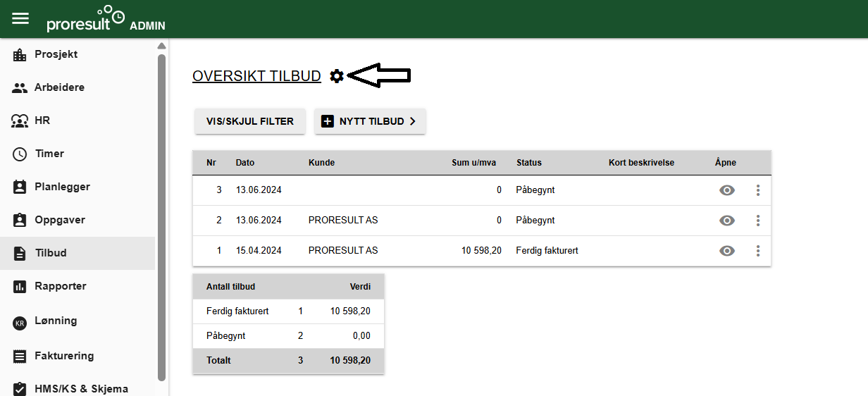Click PRORESULT AS customer in tilbud 2
Viewport: 868px width, 396px height.
tap(343, 221)
